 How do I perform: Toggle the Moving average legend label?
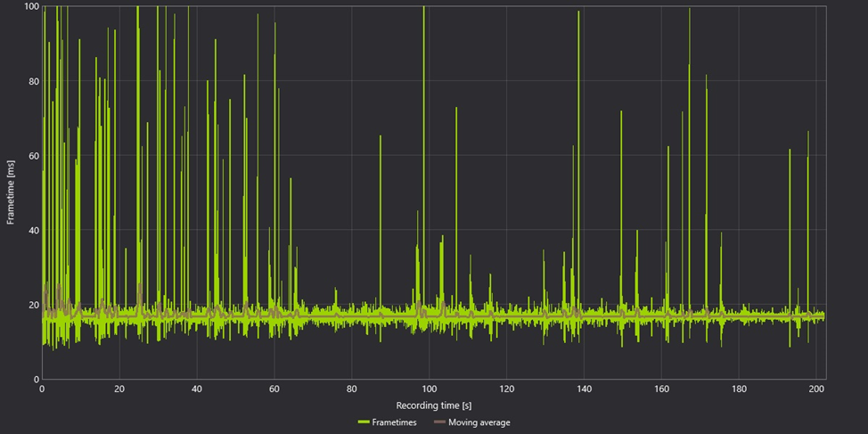pyautogui.click(x=479, y=422)
